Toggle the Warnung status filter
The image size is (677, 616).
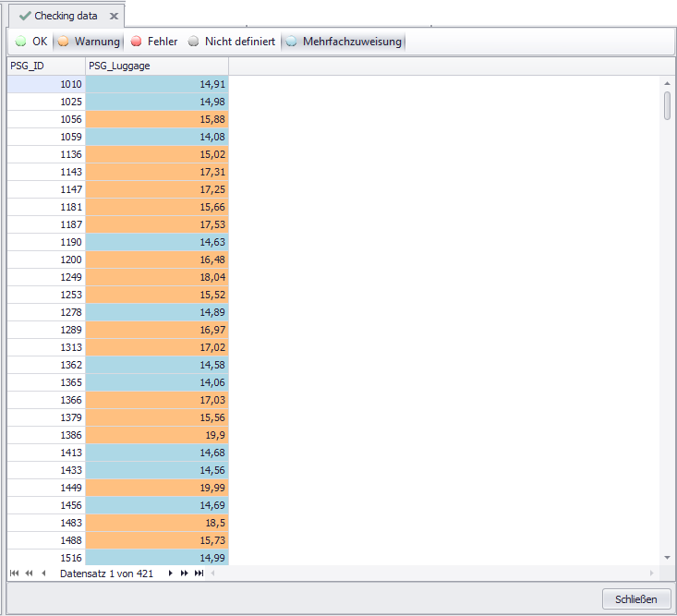point(89,42)
